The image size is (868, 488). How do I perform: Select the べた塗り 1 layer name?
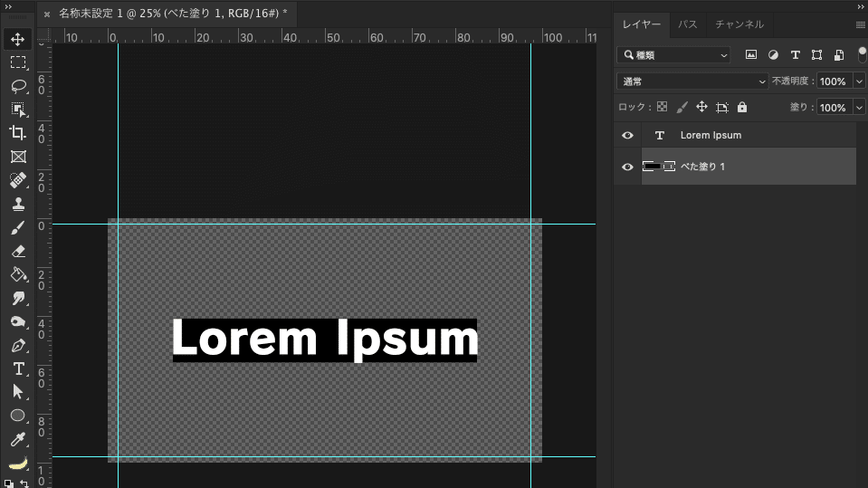(x=702, y=167)
